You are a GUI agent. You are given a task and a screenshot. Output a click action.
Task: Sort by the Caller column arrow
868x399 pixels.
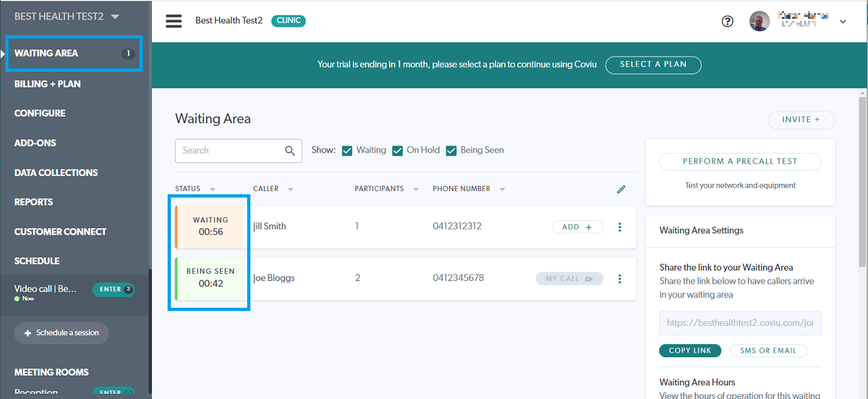pyautogui.click(x=290, y=189)
